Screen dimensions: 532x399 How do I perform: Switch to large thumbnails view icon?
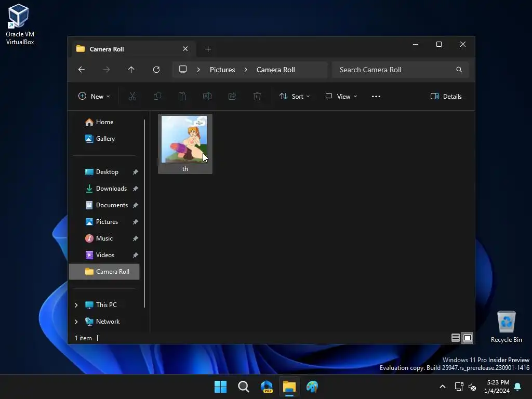468,338
